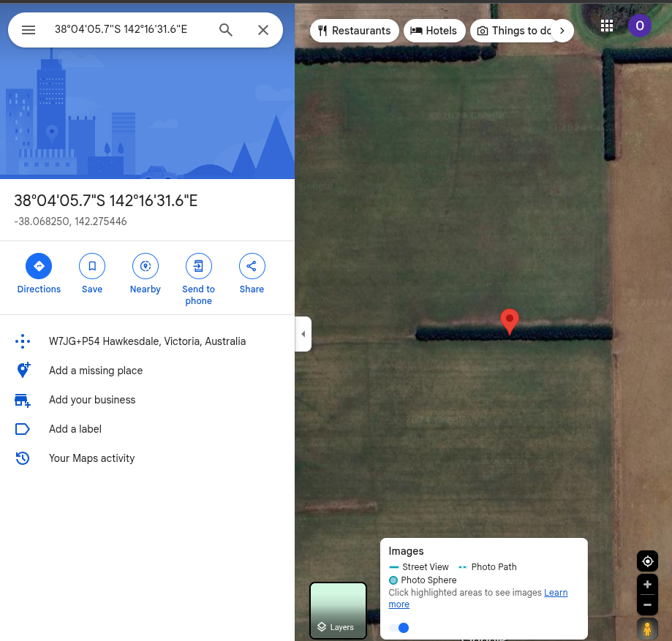Click the add business storefront icon
The width and height of the screenshot is (672, 641).
click(x=22, y=401)
